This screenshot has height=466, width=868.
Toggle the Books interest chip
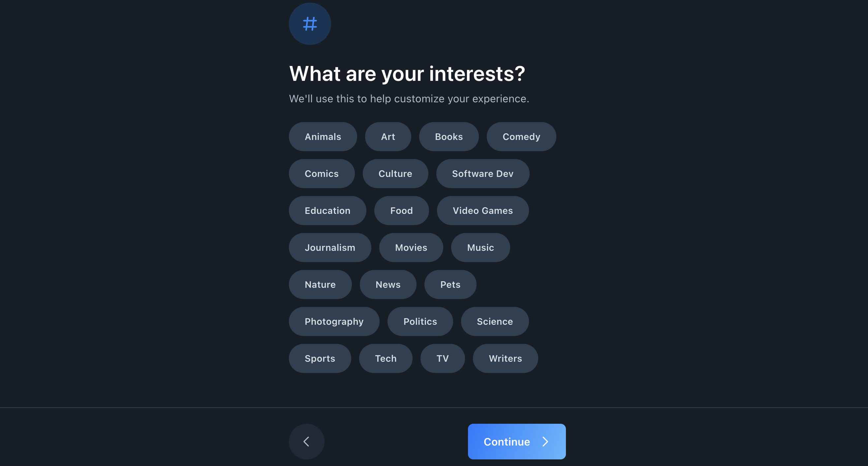pos(449,137)
